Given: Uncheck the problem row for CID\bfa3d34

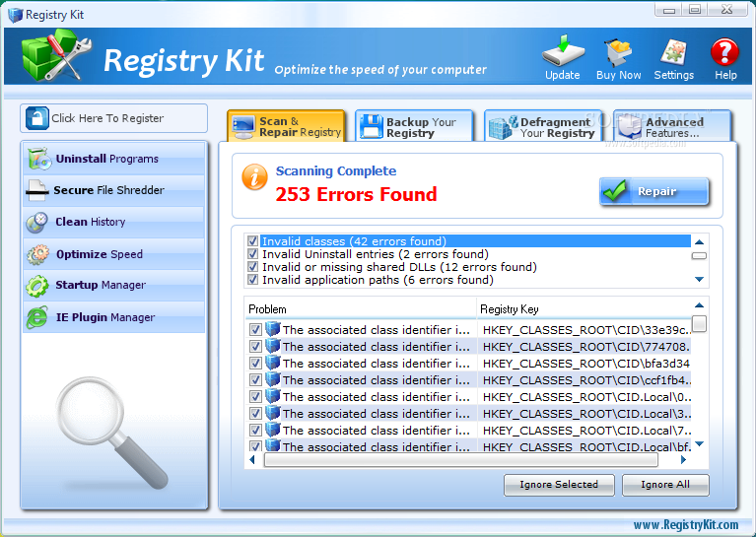Looking at the screenshot, I should point(255,363).
